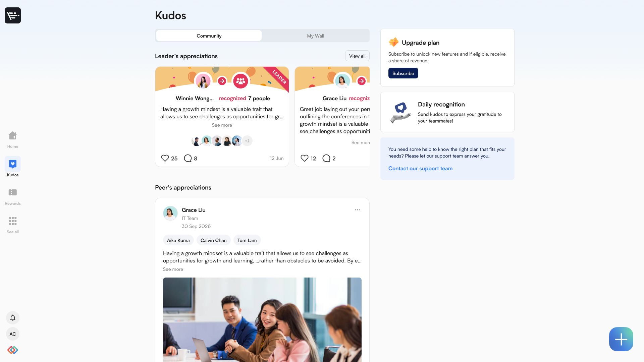The height and width of the screenshot is (362, 644).
Task: Click the AC profile avatar
Action: 13,334
